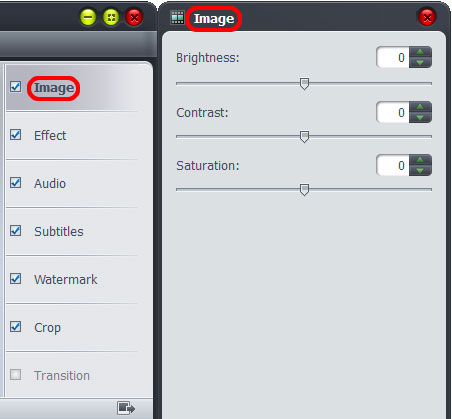Increase Contrast with up arrow

click(x=420, y=107)
